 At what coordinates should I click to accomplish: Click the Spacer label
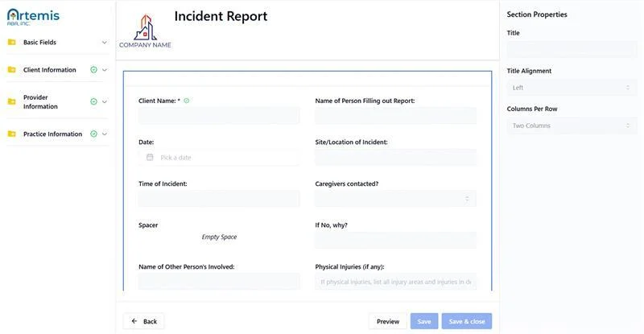pos(148,225)
